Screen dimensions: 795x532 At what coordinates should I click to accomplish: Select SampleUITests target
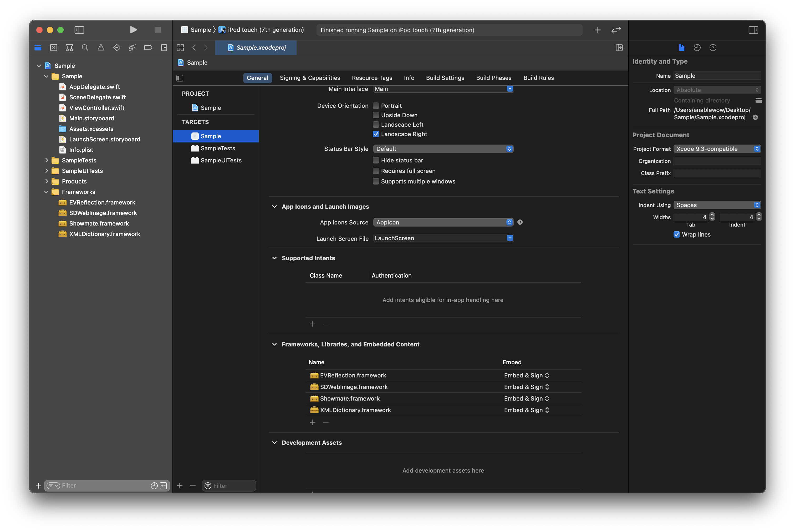[x=221, y=161]
